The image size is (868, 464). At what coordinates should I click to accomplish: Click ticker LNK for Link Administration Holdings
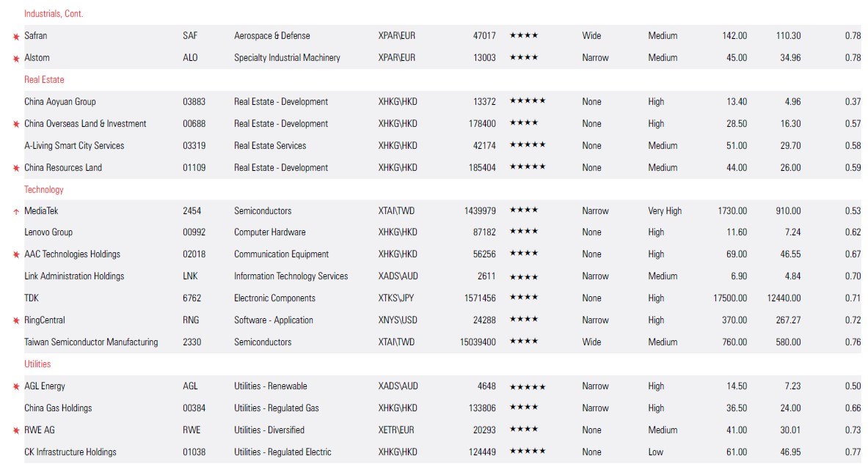pos(190,276)
